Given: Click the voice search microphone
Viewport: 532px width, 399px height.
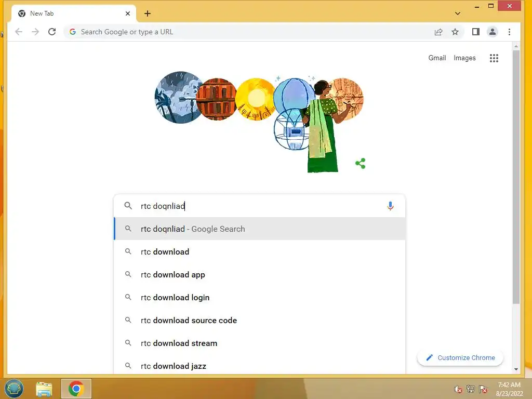Looking at the screenshot, I should coord(390,206).
